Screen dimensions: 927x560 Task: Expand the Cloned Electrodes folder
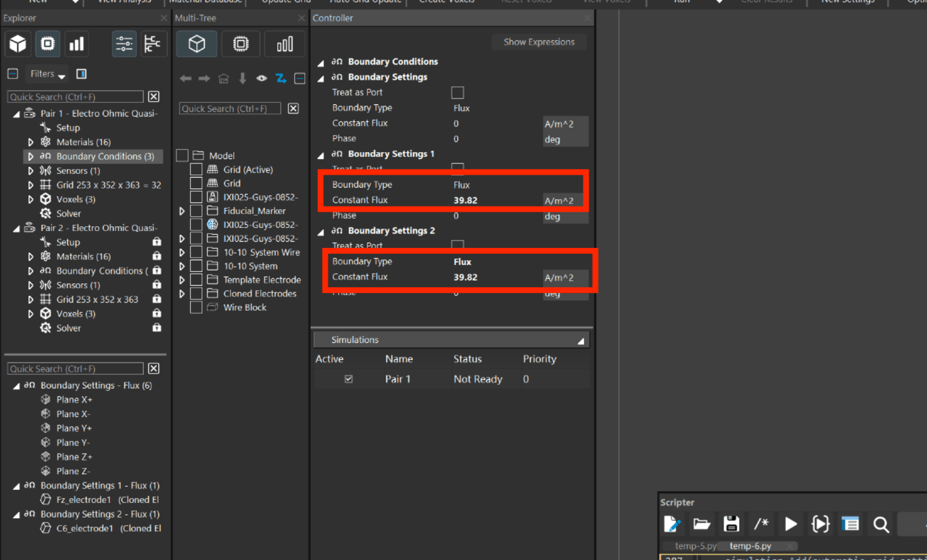pyautogui.click(x=182, y=294)
